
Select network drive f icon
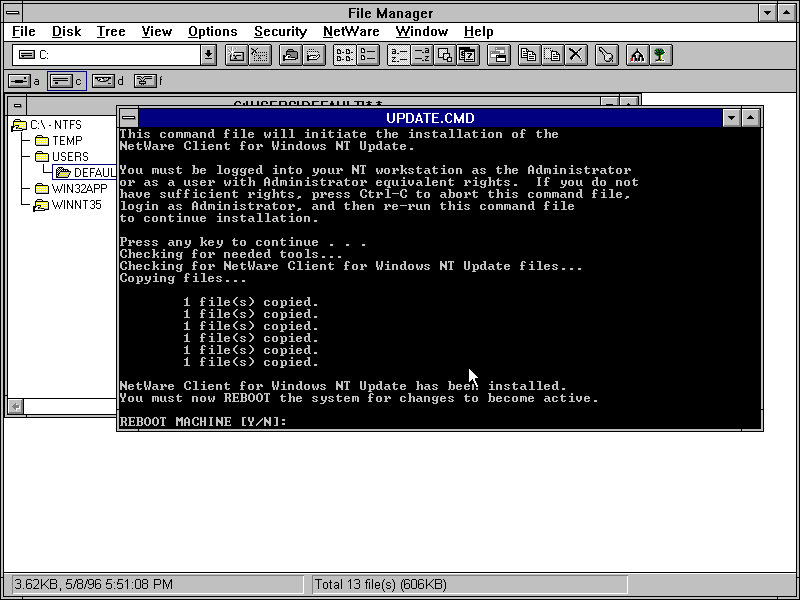[148, 81]
